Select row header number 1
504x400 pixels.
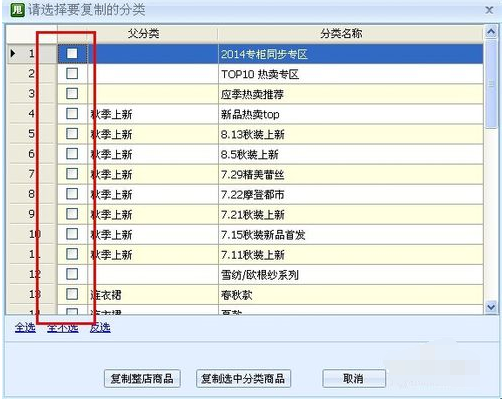(x=32, y=54)
